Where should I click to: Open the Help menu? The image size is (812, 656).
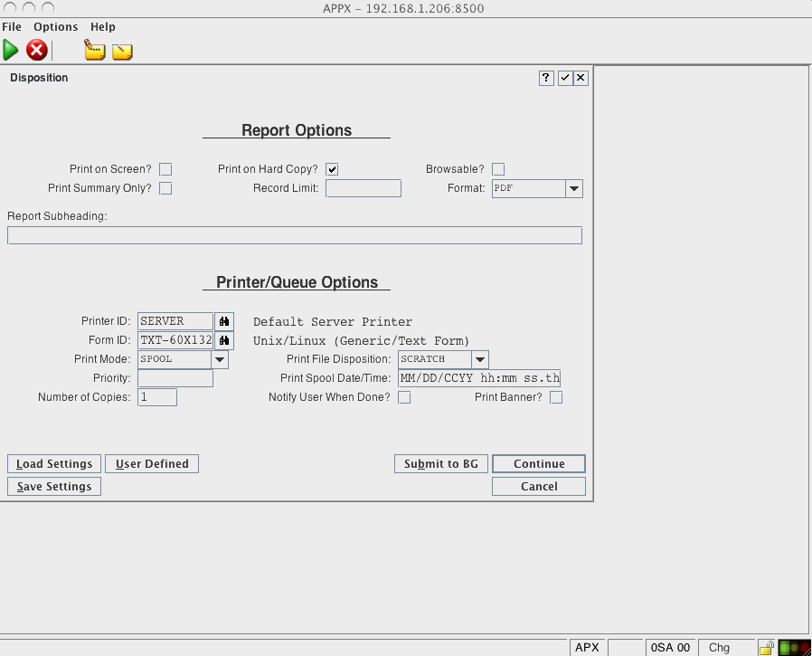(x=102, y=26)
